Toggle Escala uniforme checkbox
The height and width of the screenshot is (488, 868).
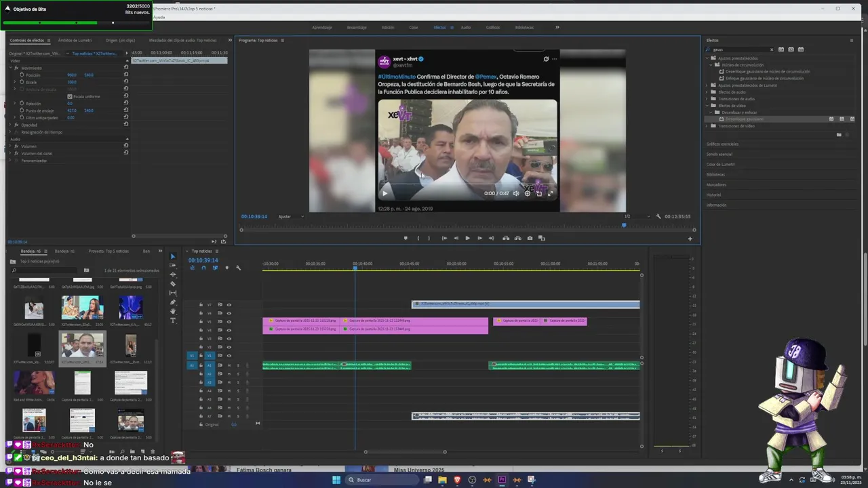[69, 96]
